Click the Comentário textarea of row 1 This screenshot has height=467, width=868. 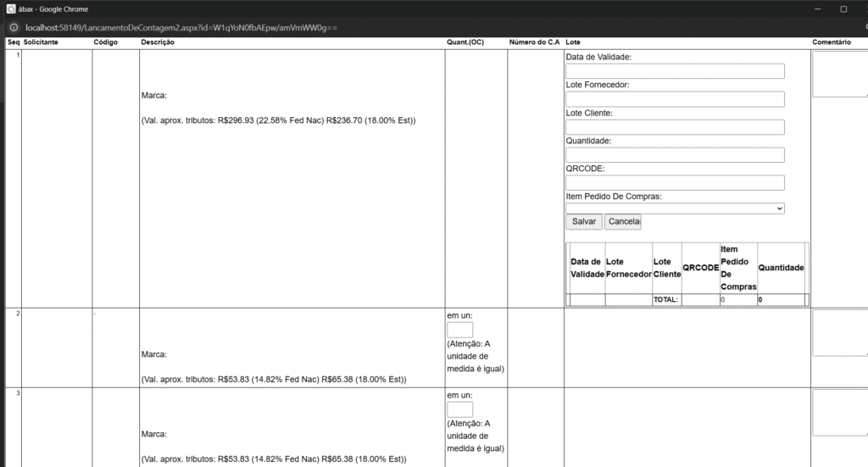[x=839, y=75]
